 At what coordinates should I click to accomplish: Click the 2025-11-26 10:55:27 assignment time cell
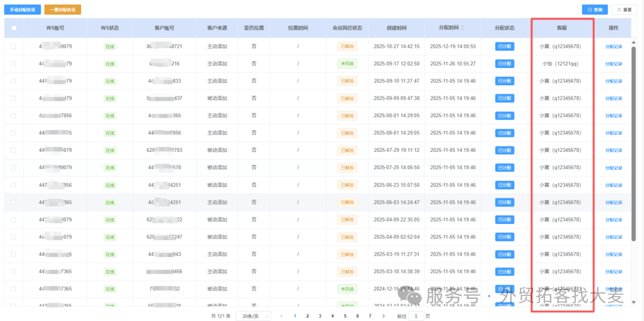pos(453,64)
